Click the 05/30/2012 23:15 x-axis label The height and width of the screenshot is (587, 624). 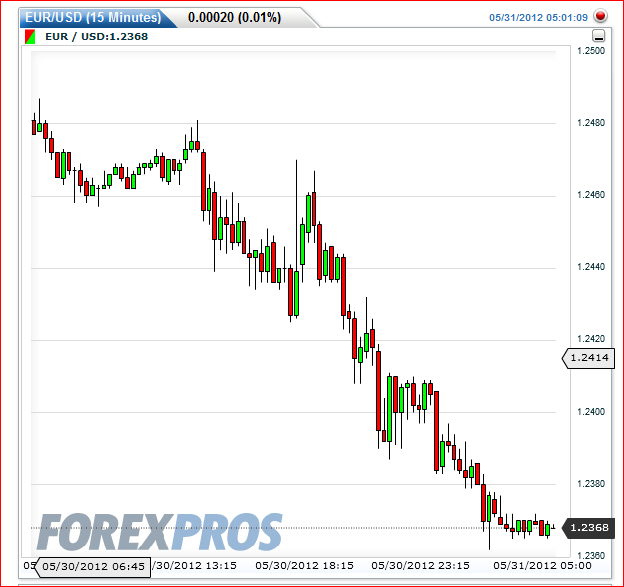coord(420,566)
